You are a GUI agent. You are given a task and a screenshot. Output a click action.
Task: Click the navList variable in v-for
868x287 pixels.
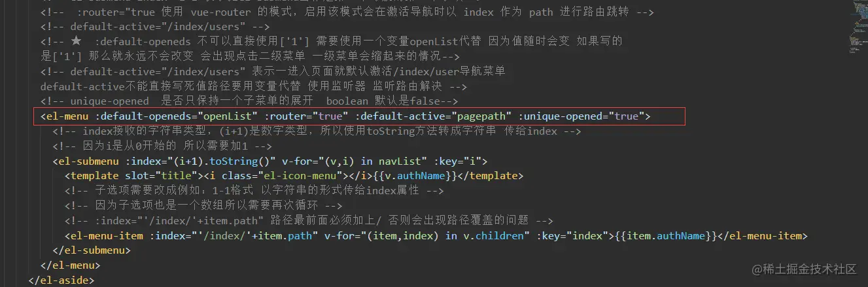pos(415,161)
